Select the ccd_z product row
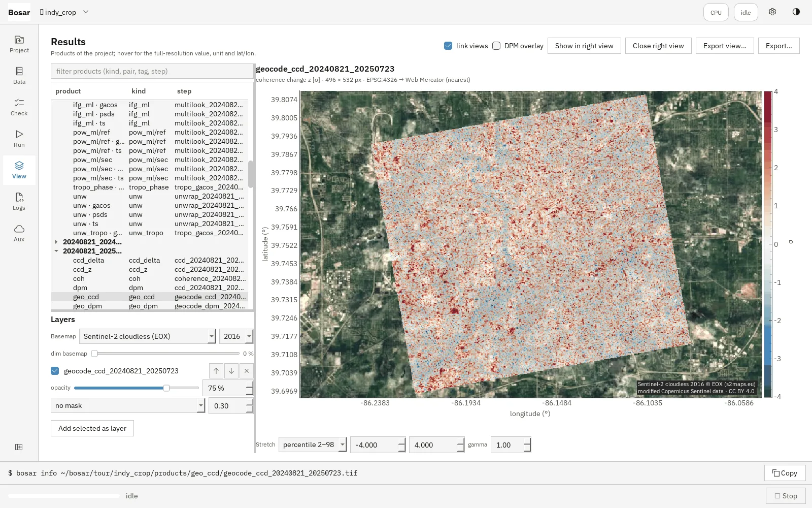 [150, 269]
